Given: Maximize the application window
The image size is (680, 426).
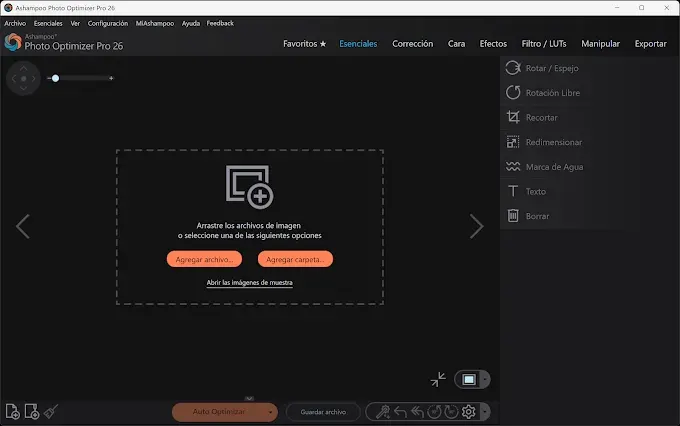Looking at the screenshot, I should click(x=641, y=8).
